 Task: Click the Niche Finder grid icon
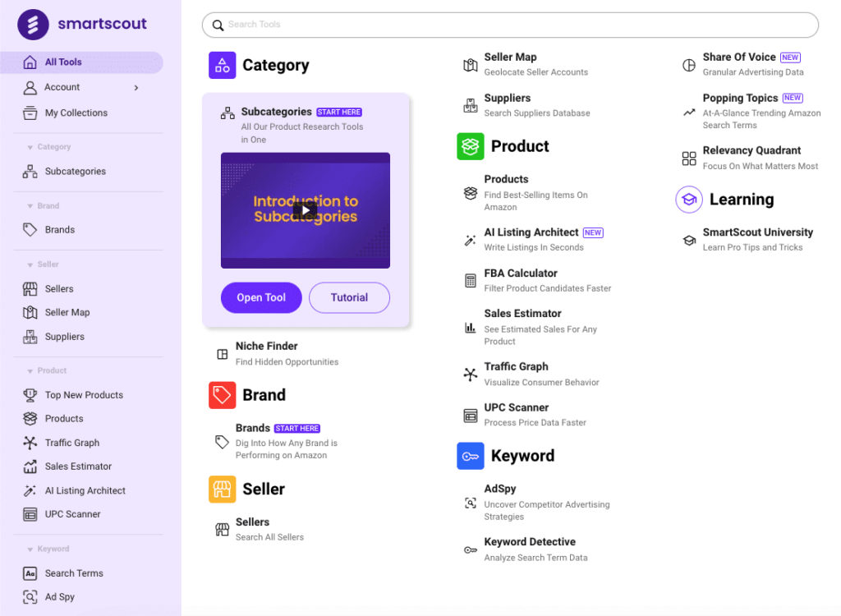(x=222, y=354)
